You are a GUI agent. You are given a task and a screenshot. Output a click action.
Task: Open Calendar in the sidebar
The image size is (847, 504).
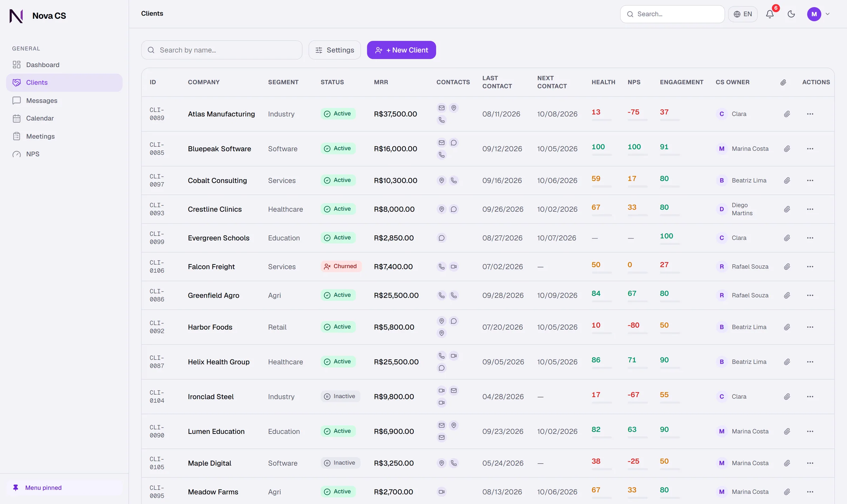point(64,118)
